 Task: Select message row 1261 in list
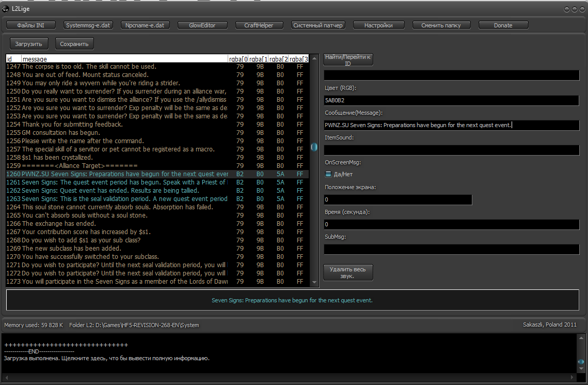pyautogui.click(x=124, y=182)
